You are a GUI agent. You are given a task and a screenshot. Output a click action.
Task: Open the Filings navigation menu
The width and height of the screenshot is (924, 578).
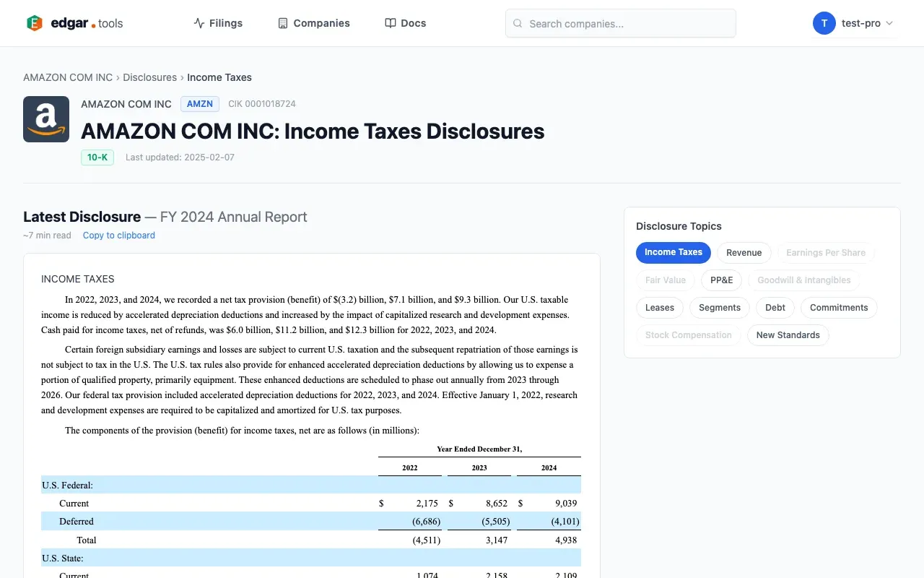218,23
